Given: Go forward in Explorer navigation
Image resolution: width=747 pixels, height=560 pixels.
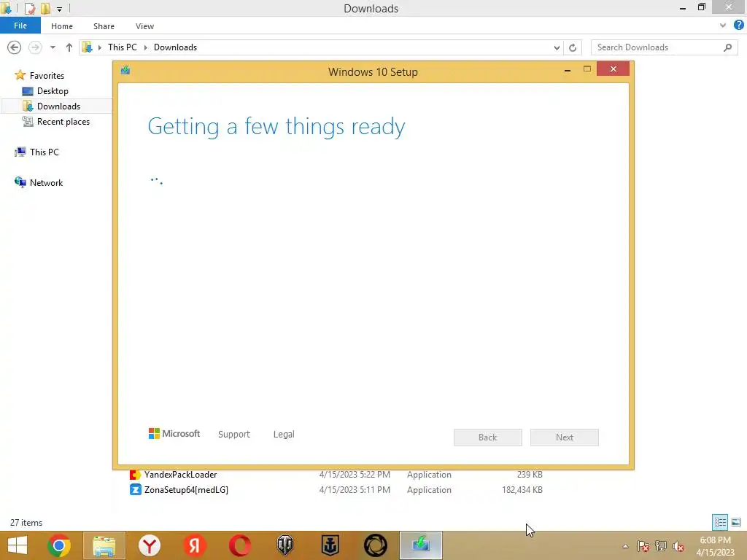Looking at the screenshot, I should coord(35,47).
